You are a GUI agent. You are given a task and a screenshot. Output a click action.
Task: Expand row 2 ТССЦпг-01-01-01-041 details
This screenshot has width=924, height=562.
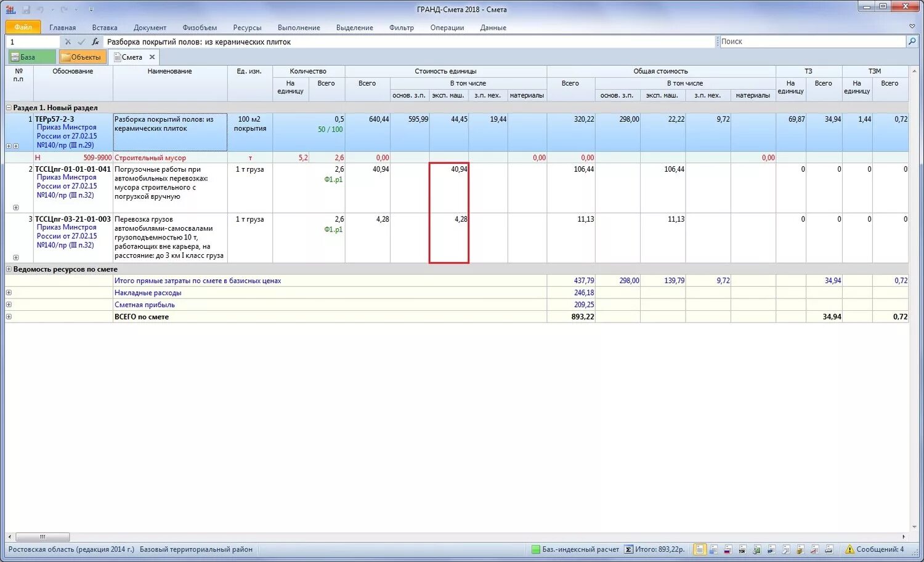tap(15, 207)
